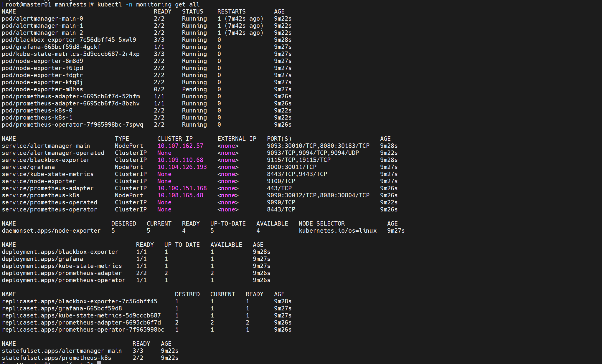The image size is (602, 364).
Task: Pick the pod/alertmanager-main-2 name
Action: coord(42,33)
